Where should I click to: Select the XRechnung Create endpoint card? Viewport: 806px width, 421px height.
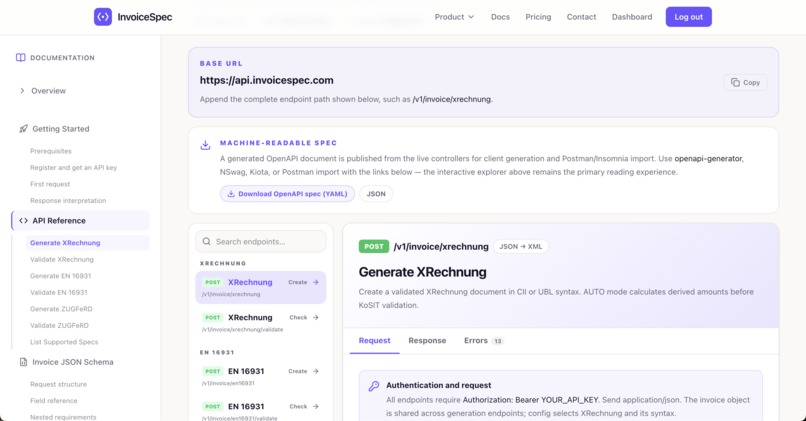coord(261,287)
